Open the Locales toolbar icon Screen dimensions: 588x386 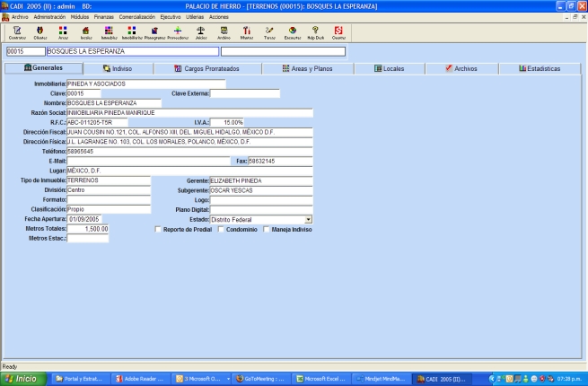(85, 32)
